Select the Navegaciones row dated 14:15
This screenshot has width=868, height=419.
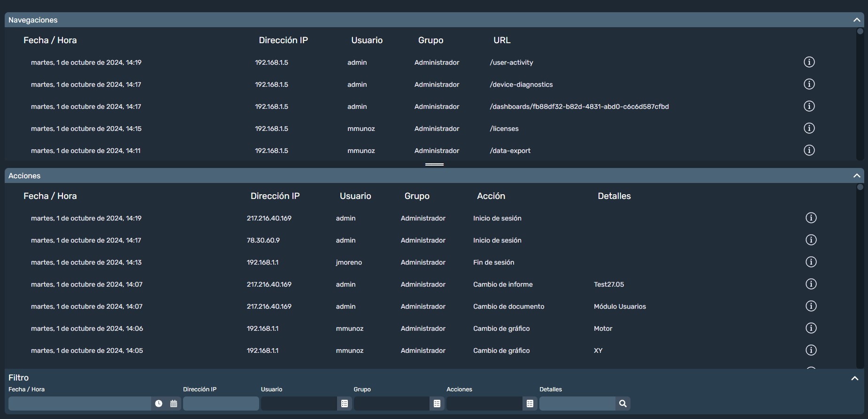pyautogui.click(x=430, y=129)
